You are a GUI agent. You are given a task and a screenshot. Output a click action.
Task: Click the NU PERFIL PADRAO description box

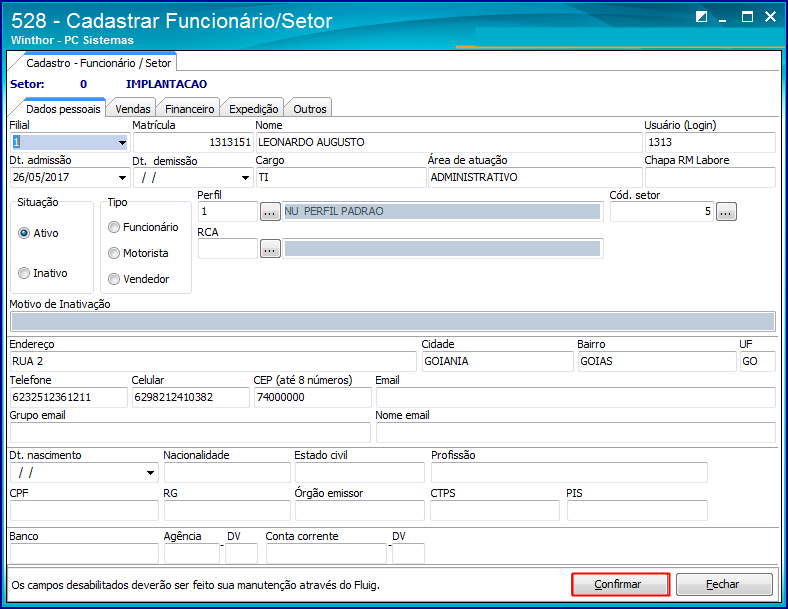pos(442,212)
